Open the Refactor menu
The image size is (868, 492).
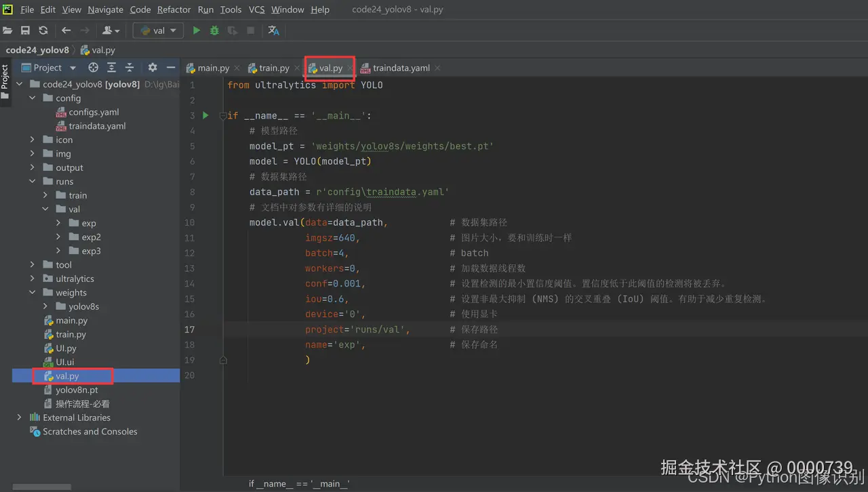tap(174, 9)
